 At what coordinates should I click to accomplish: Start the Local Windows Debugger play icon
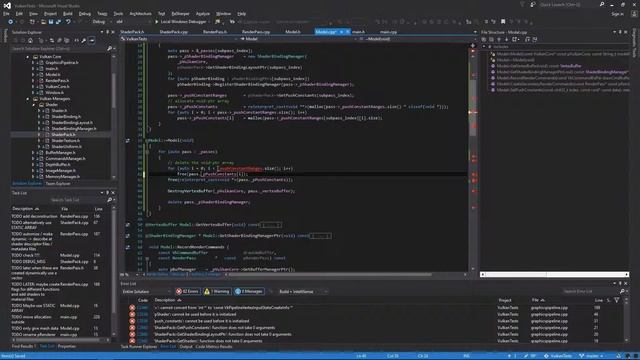[156, 22]
